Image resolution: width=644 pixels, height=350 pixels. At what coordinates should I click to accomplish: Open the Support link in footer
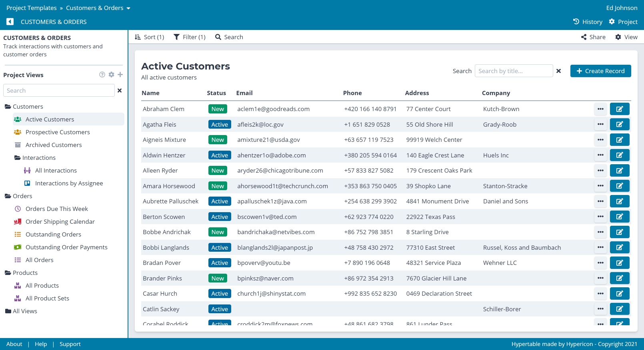[x=70, y=344]
